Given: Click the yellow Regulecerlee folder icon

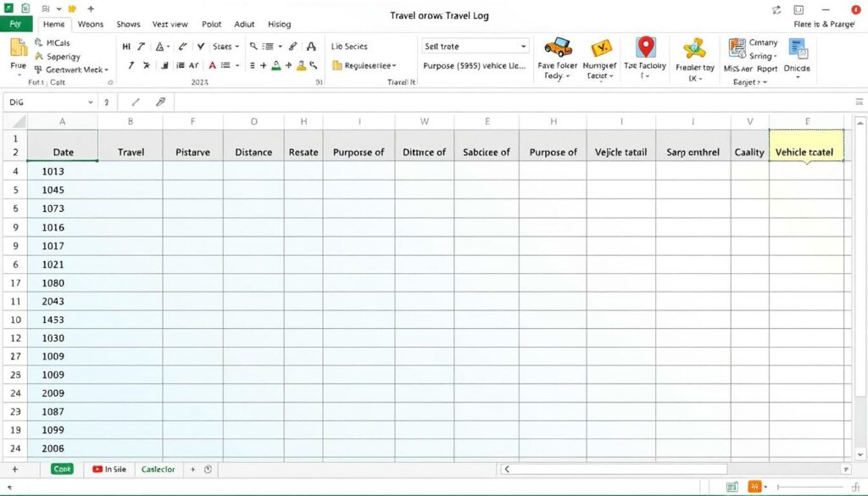Looking at the screenshot, I should (337, 65).
